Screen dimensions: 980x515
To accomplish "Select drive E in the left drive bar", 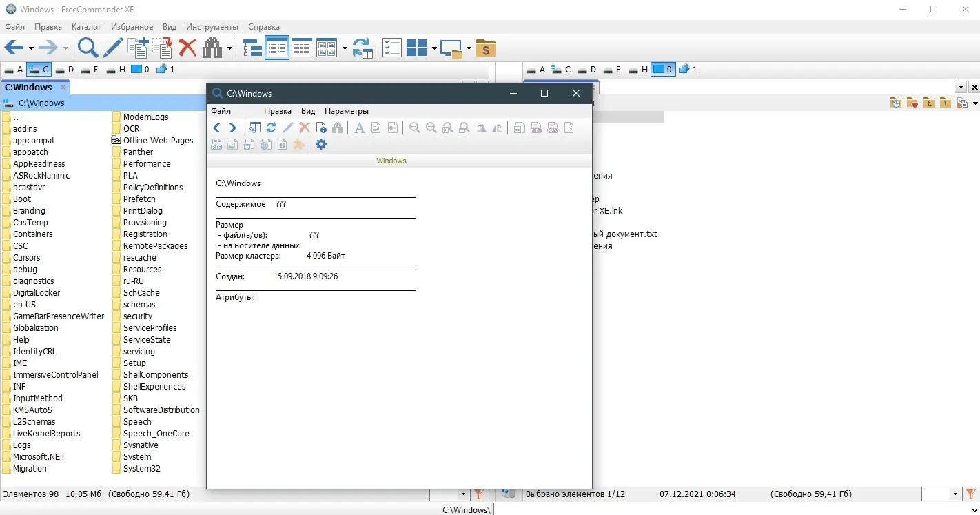I will pyautogui.click(x=90, y=70).
